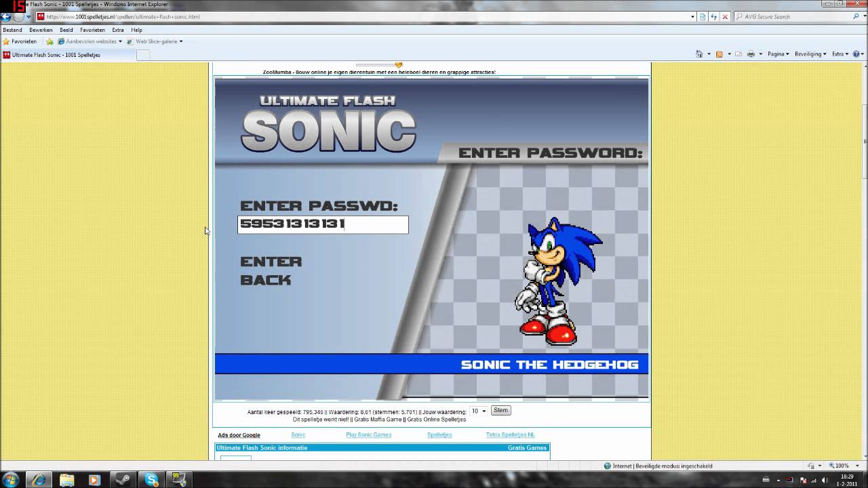Click the Print icon in the command bar
This screenshot has width=868, height=488.
751,54
